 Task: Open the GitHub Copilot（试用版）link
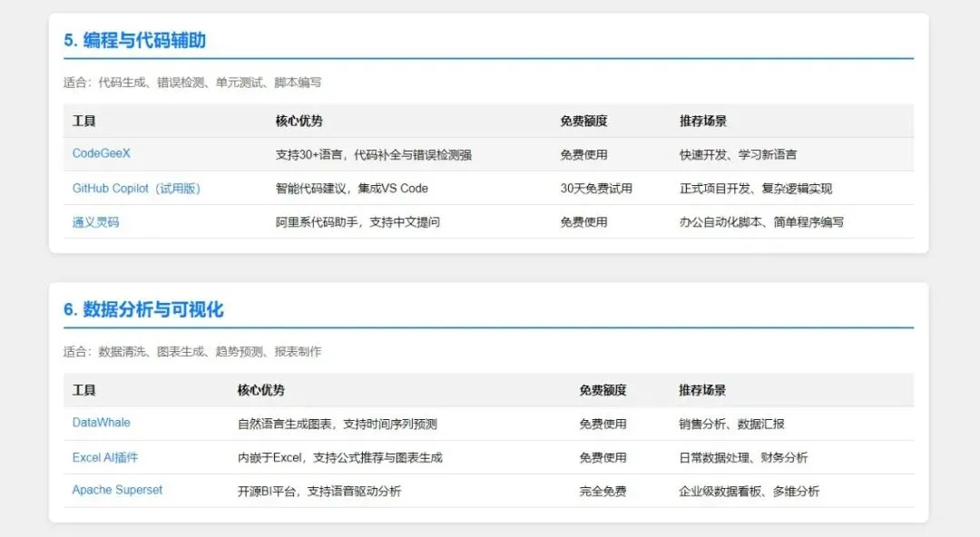(136, 188)
